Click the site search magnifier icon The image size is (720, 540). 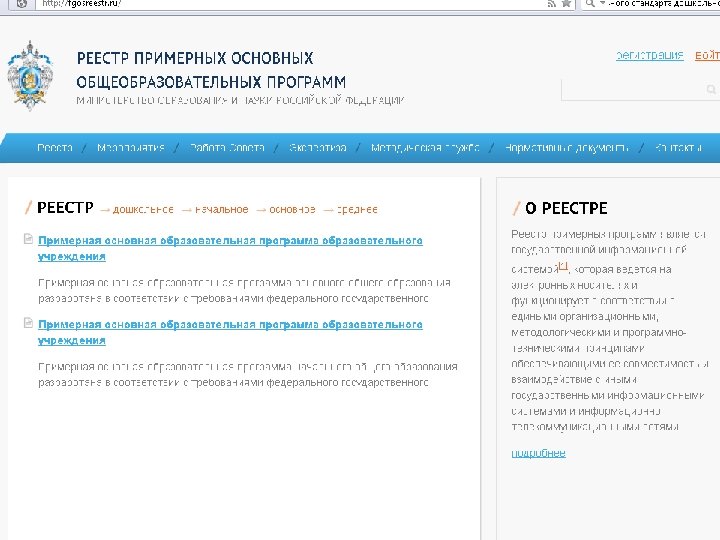tap(711, 90)
